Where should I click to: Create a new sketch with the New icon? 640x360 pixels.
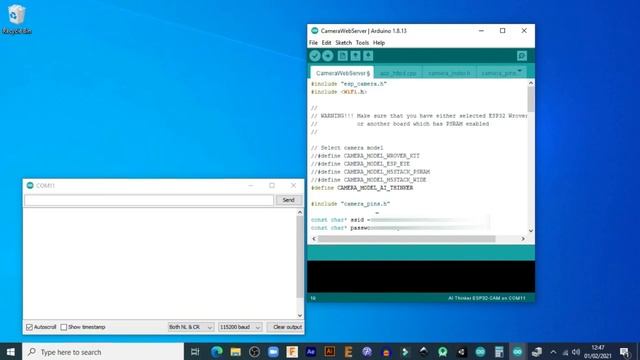(x=342, y=56)
